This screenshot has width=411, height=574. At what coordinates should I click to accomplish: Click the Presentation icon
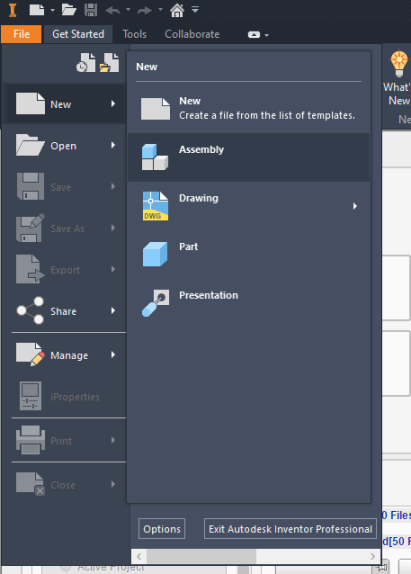[x=156, y=303]
